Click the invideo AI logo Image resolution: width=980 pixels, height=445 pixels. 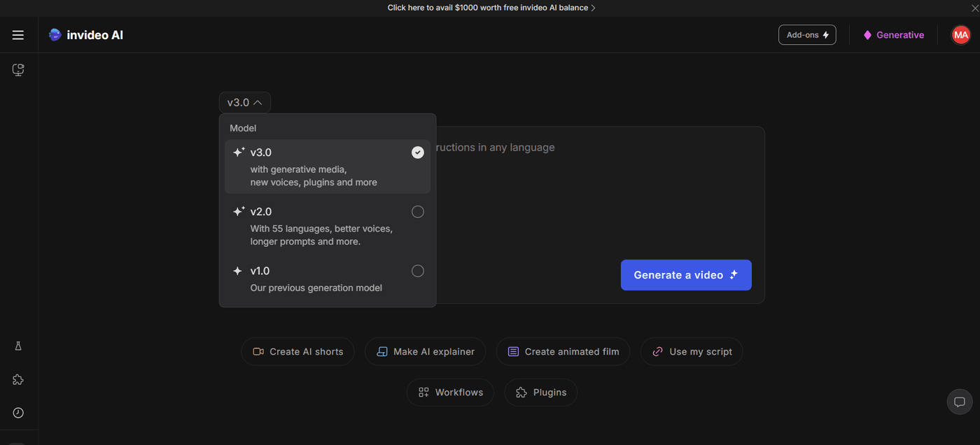[x=85, y=34]
